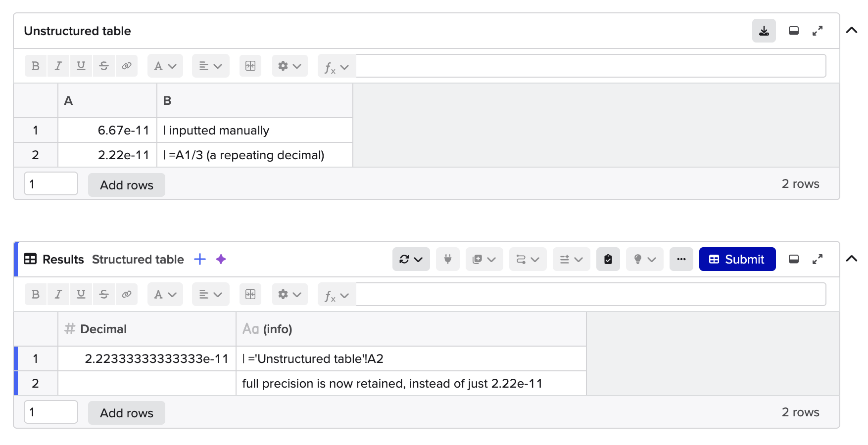Toggle underline in Unstructured table toolbar
This screenshot has width=868, height=445.
pos(81,66)
